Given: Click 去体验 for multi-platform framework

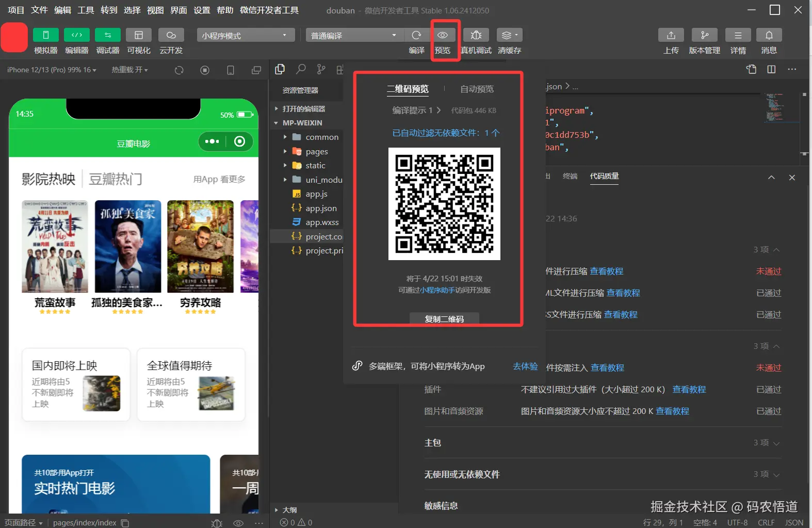Looking at the screenshot, I should tap(525, 366).
